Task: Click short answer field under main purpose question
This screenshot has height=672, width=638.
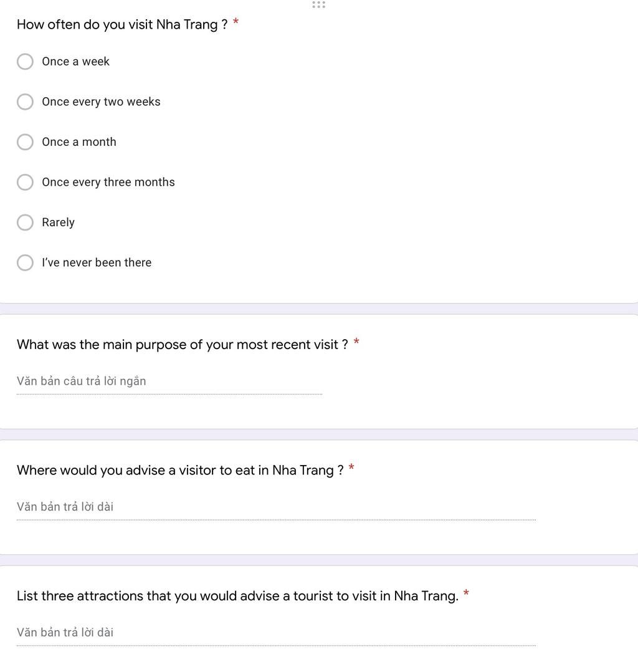Action: tap(169, 382)
